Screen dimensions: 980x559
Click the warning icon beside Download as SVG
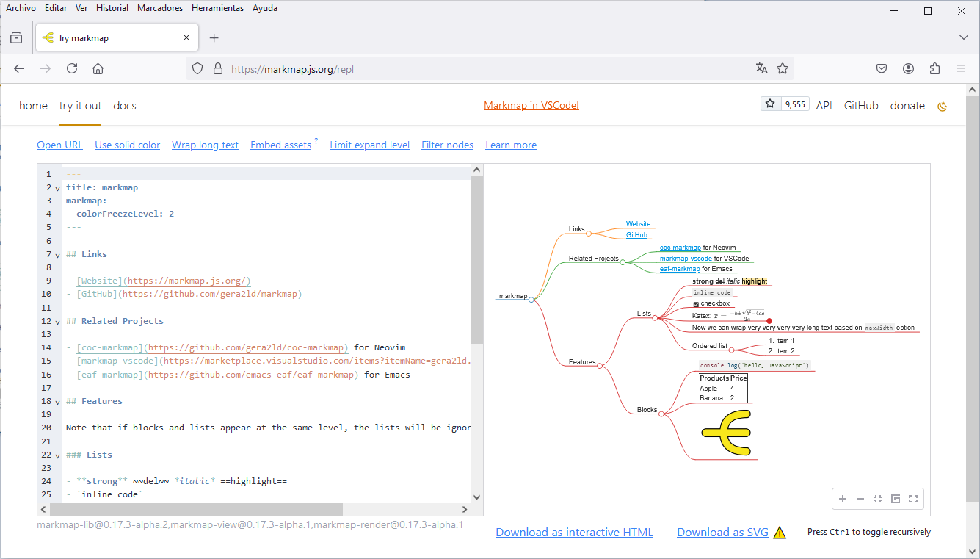click(x=779, y=532)
